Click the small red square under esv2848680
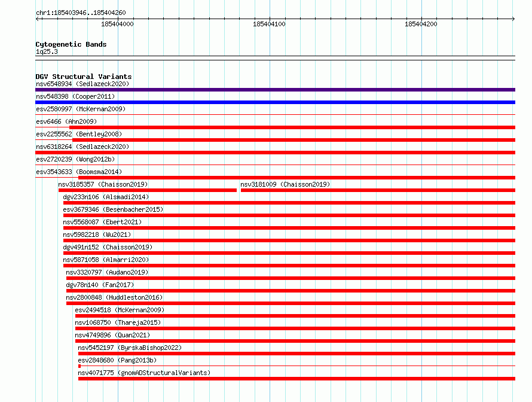Image resolution: width=532 pixels, height=402 pixels. click(80, 366)
